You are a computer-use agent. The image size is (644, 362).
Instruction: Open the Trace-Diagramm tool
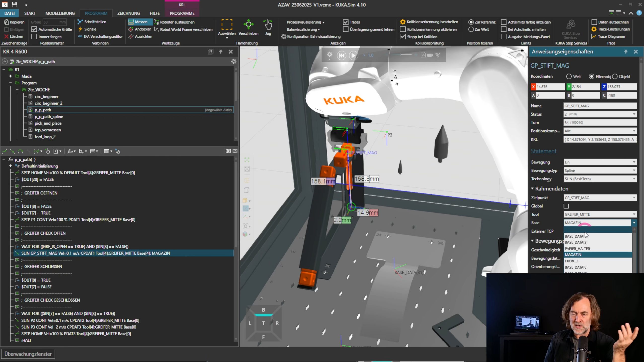click(x=611, y=37)
